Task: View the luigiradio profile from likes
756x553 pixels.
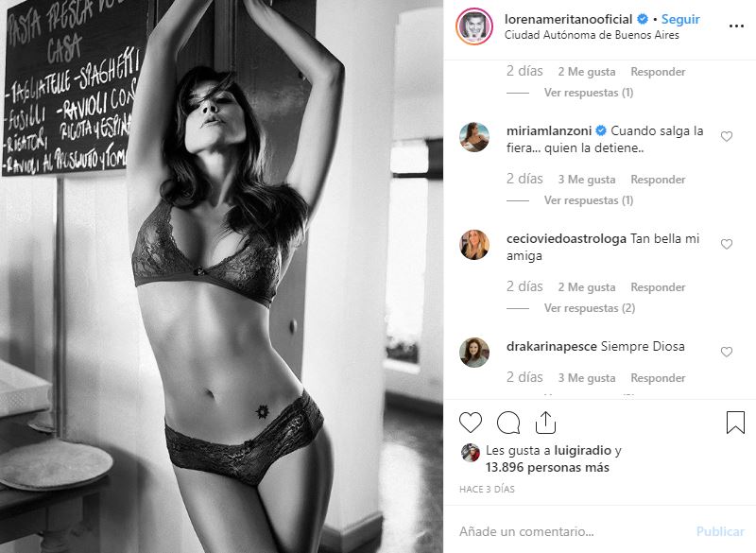Action: click(582, 450)
